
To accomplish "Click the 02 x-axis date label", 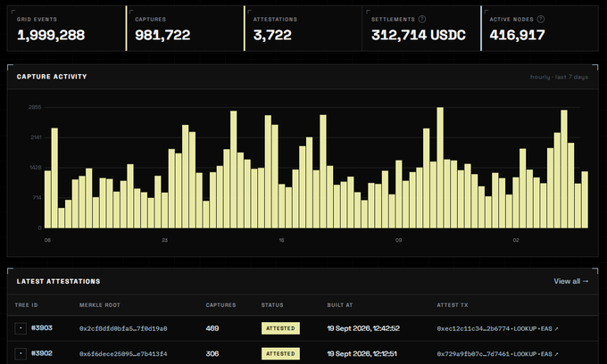I will (x=516, y=240).
